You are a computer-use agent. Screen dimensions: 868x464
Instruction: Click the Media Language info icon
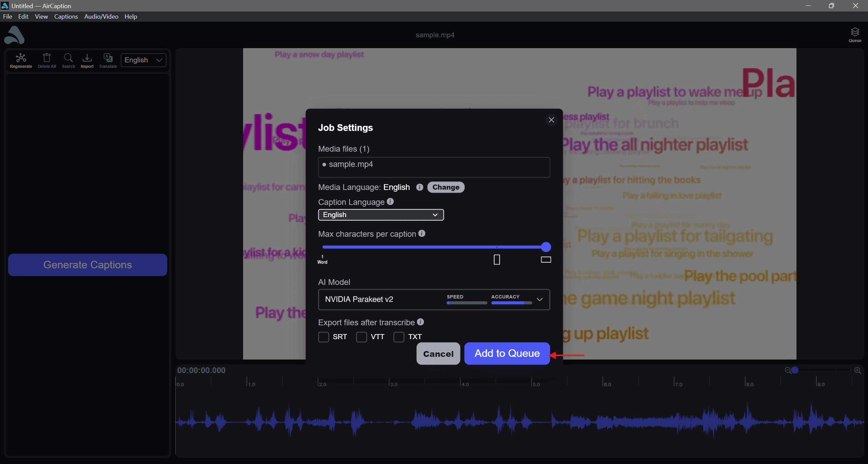[419, 187]
